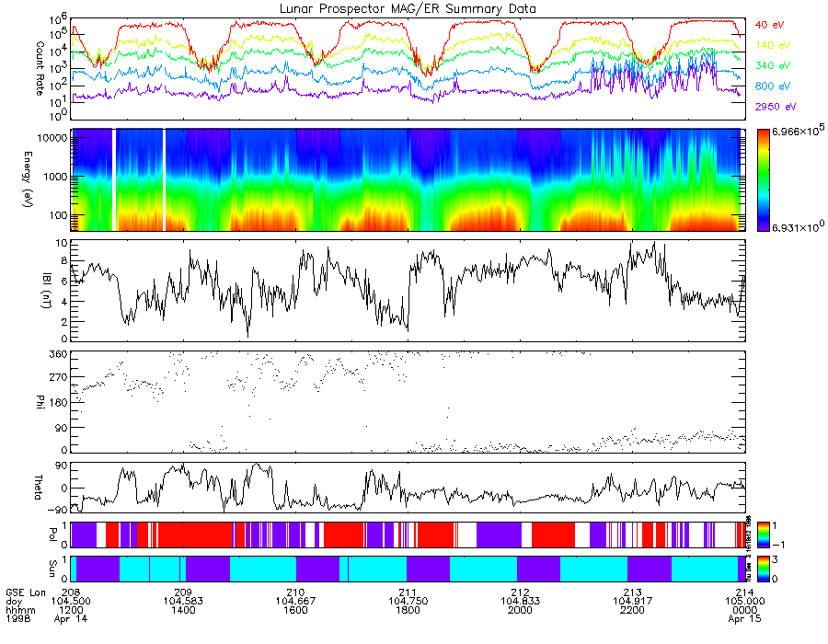This screenshot has height=644, width=828.
Task: Click the Pol panel color scale bar
Action: pyautogui.click(x=763, y=535)
